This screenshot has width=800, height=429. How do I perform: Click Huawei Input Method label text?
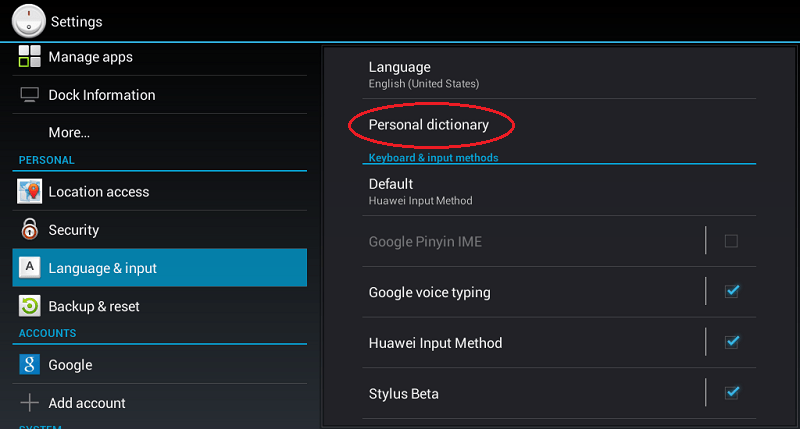tap(435, 343)
